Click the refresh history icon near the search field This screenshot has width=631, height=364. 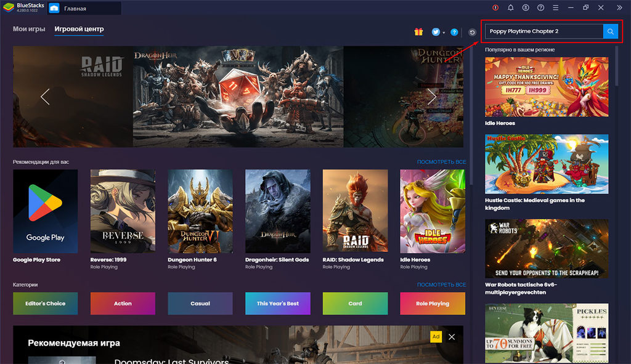click(x=472, y=32)
